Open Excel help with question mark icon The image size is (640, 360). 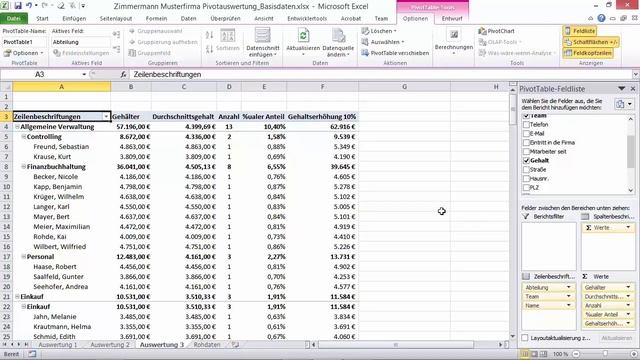coord(601,18)
